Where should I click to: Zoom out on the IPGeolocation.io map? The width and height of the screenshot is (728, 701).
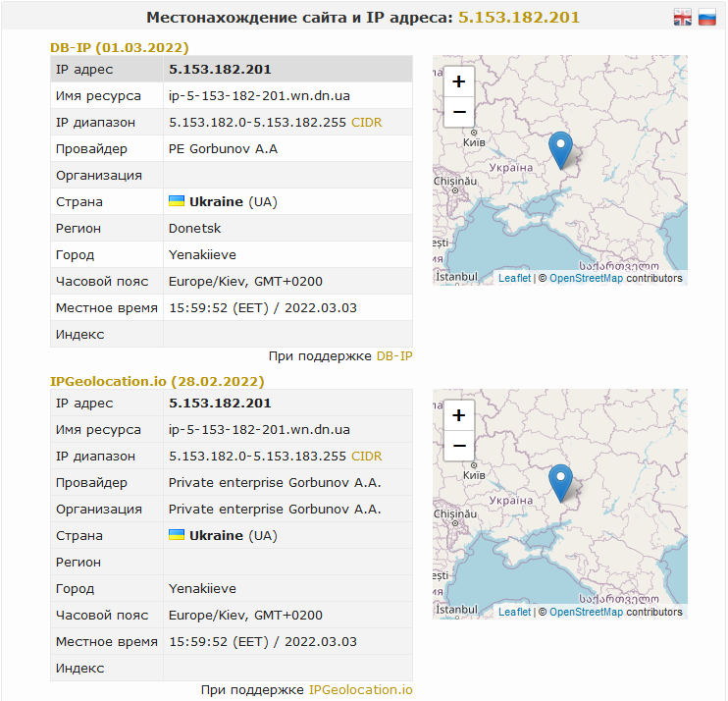458,446
